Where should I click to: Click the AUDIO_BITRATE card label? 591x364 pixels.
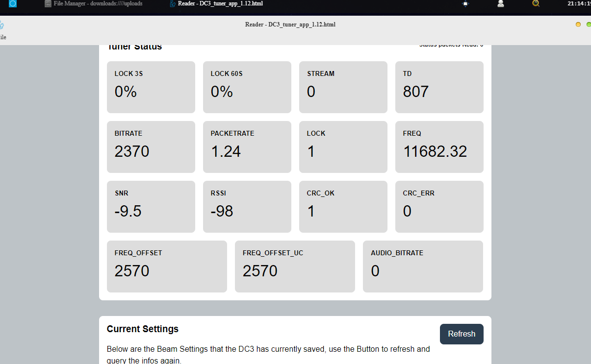(x=397, y=253)
